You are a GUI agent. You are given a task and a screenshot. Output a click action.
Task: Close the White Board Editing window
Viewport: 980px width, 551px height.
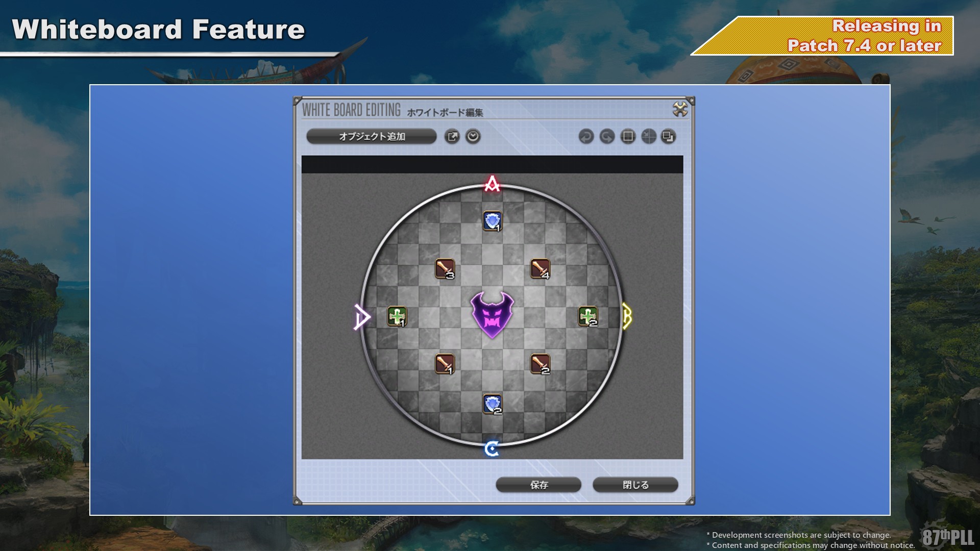[680, 109]
